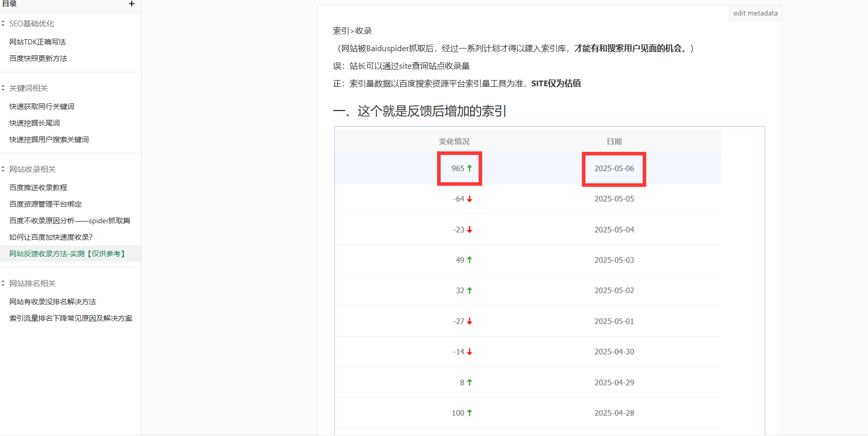Click the 2025-04-30 date cell
Screen dimensions: 868x436
(614, 352)
